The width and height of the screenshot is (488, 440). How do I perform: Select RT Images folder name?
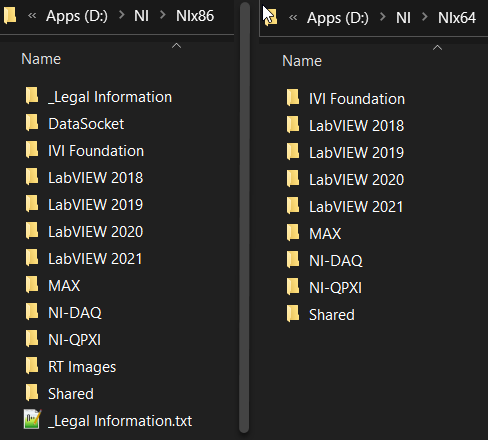point(82,367)
